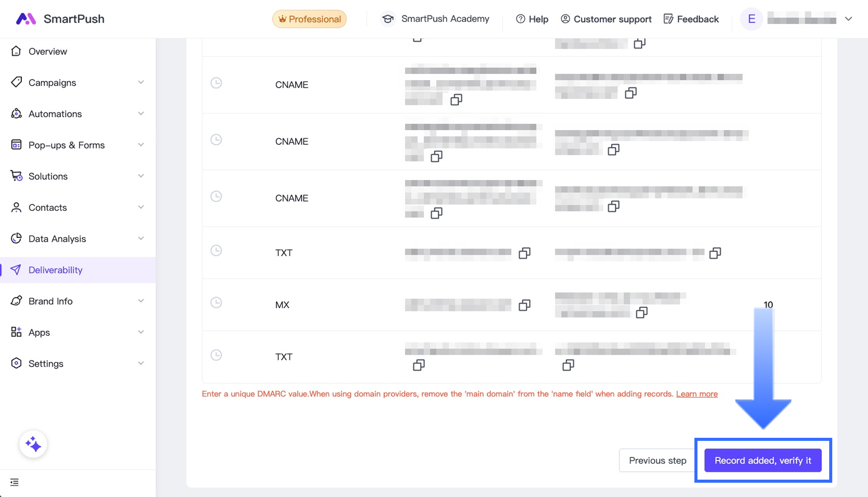Click the Record added, verify it button
Viewport: 868px width, 497px height.
[x=763, y=460]
